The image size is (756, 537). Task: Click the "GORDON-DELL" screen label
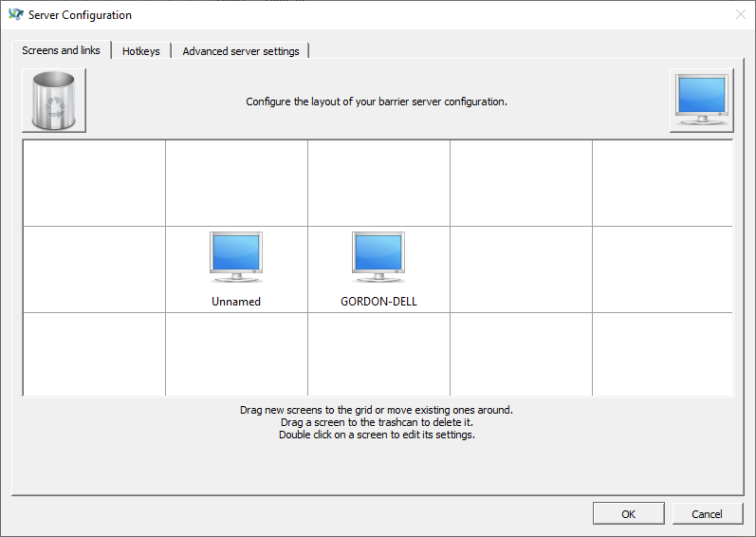[x=378, y=302]
